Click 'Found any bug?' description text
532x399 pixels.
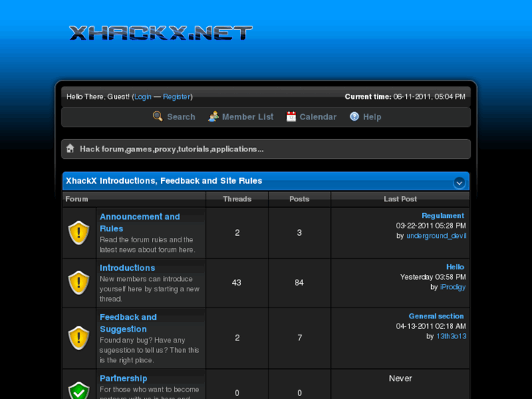pos(149,350)
